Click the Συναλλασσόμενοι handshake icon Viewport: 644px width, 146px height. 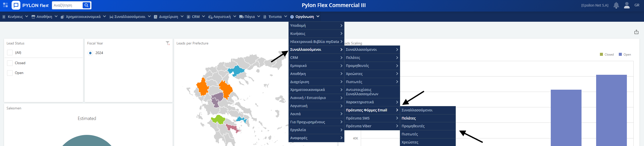111,17
